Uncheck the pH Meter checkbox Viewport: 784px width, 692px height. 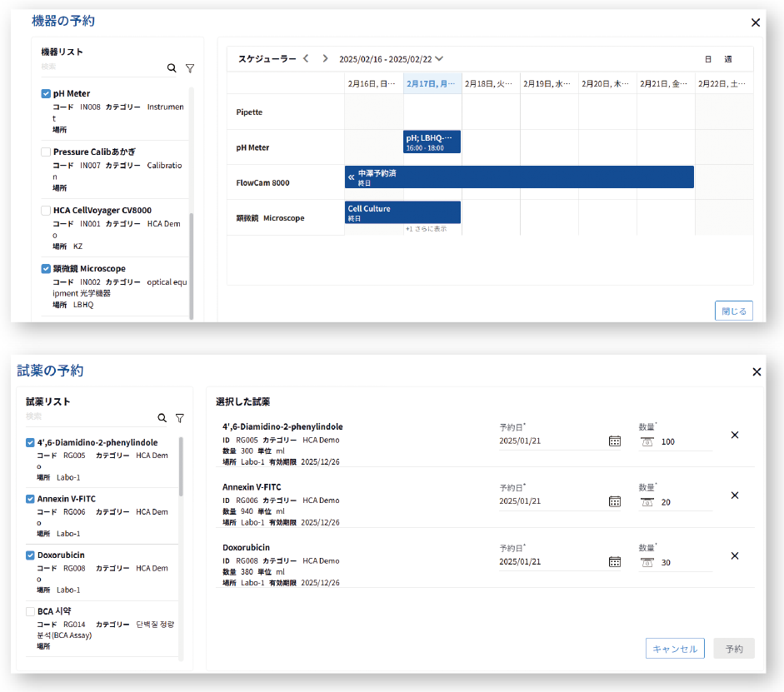pyautogui.click(x=46, y=94)
